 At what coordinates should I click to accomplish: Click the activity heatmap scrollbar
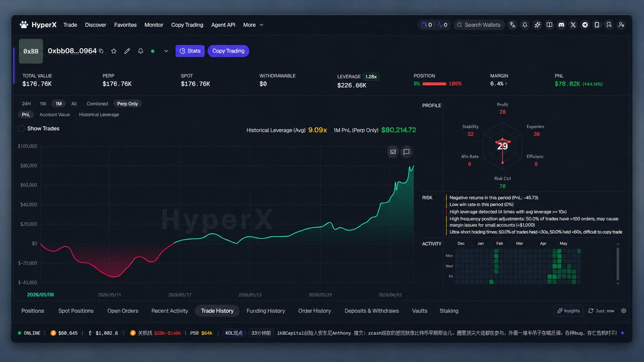619,264
